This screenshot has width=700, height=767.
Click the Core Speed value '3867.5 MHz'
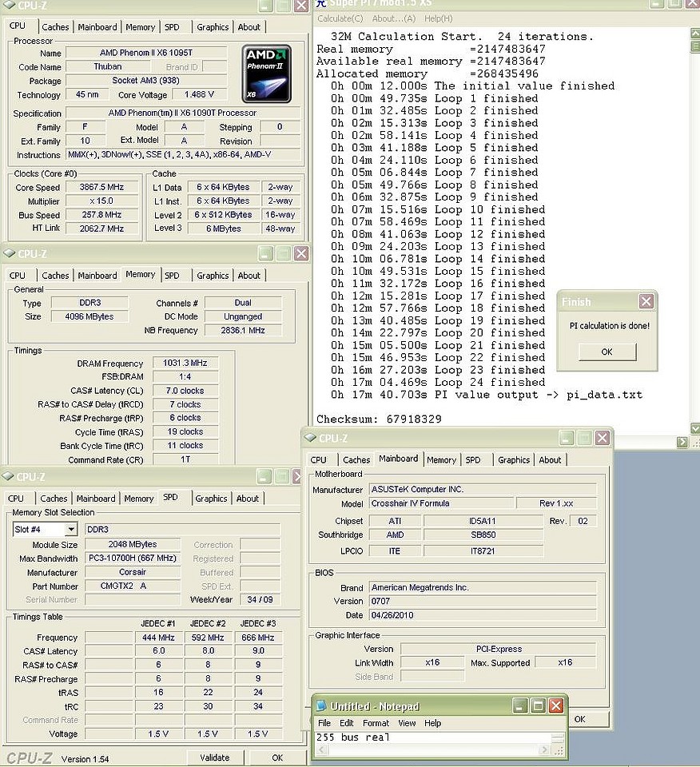click(101, 187)
